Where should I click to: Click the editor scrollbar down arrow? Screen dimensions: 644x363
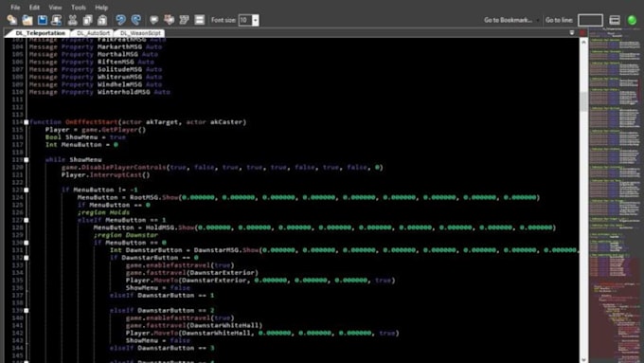pyautogui.click(x=583, y=360)
